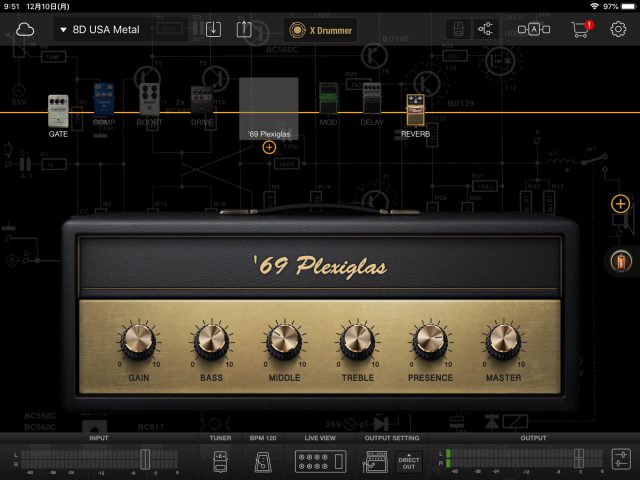Click the BPM 120 label

263,438
